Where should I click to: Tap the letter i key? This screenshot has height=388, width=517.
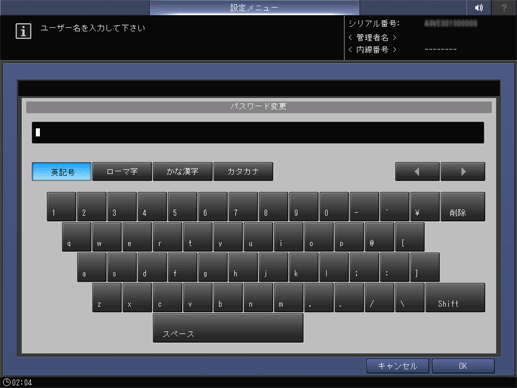tap(289, 237)
